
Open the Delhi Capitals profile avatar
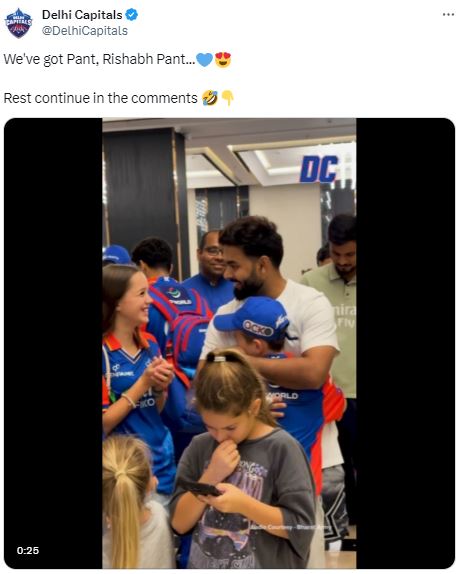[18, 23]
